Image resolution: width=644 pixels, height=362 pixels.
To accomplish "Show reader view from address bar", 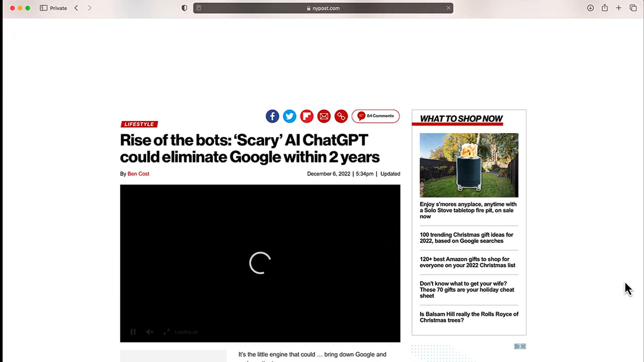I will [199, 8].
